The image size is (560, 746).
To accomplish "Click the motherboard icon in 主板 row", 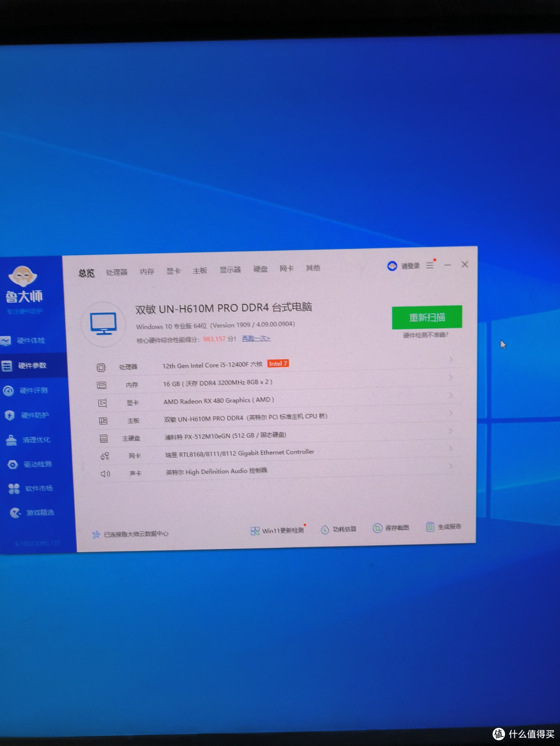I will tap(103, 421).
